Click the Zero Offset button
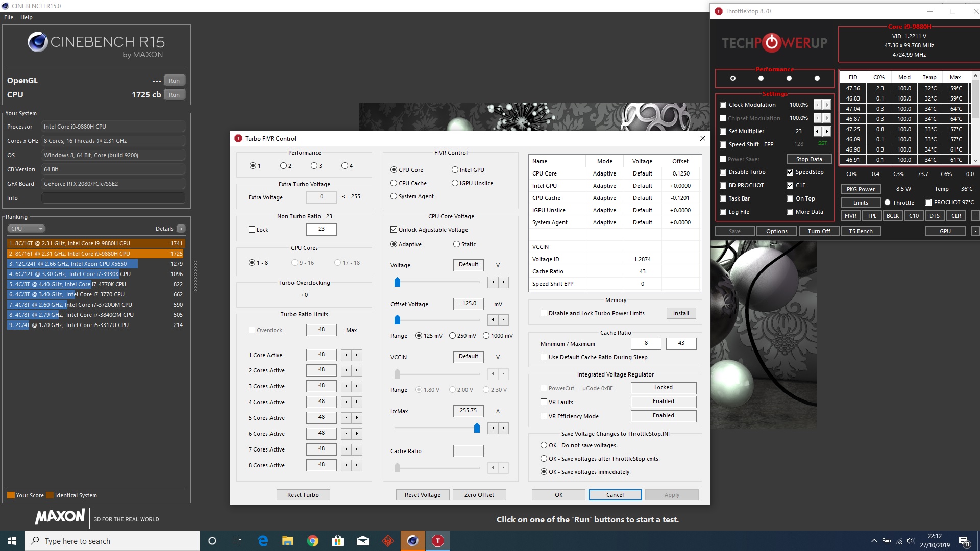 click(479, 495)
